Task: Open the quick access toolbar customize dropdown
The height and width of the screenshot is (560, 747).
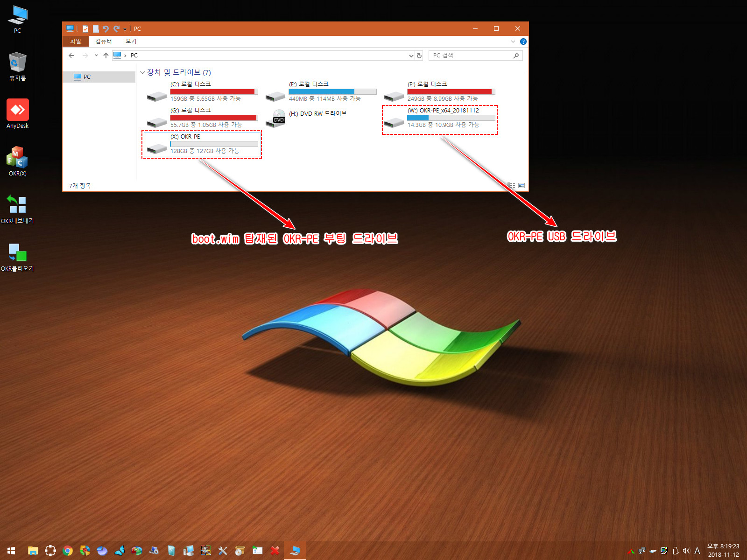Action: click(x=125, y=29)
